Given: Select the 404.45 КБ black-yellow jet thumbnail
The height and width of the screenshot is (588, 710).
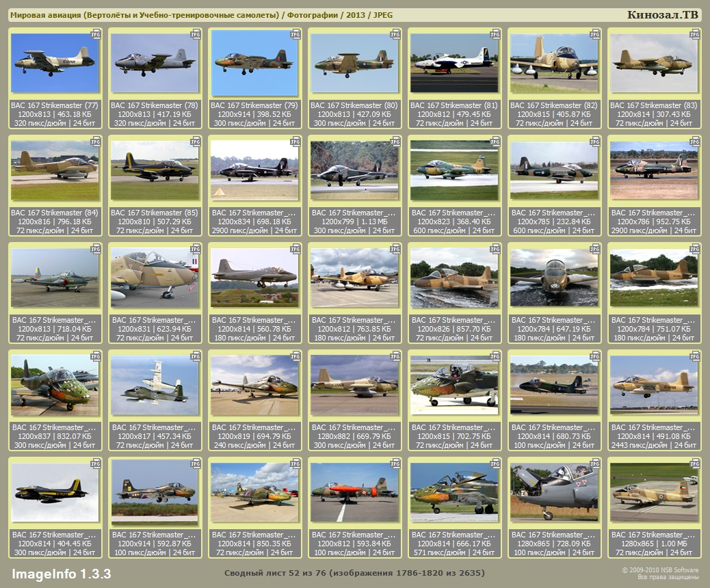Looking at the screenshot, I should [55, 493].
